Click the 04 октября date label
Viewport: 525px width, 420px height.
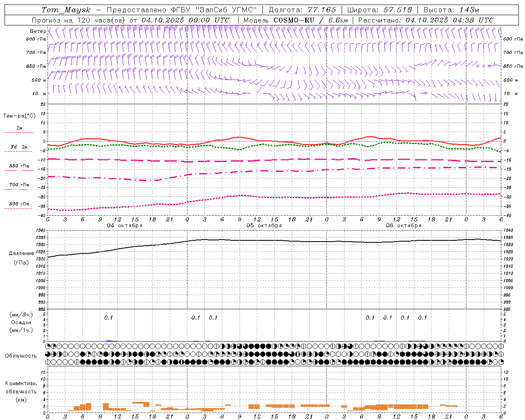coord(125,226)
